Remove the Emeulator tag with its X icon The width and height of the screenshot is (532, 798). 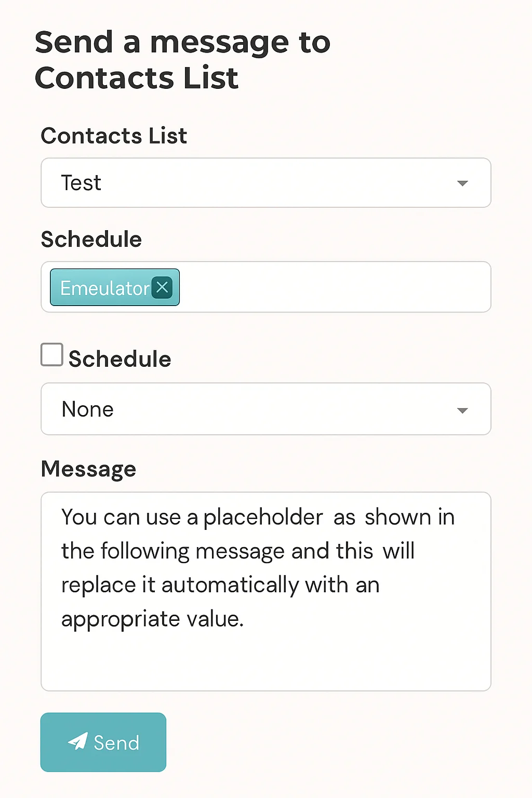(x=162, y=287)
